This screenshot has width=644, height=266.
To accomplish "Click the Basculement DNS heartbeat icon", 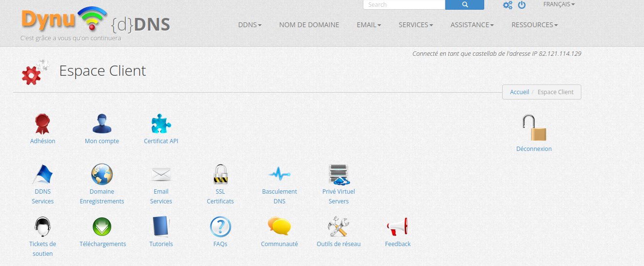I will (279, 174).
